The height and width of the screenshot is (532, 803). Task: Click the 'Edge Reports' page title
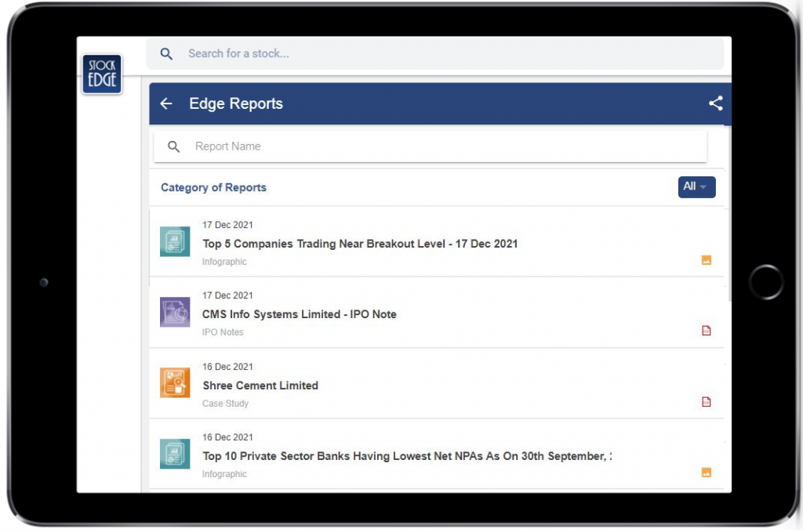coord(236,104)
